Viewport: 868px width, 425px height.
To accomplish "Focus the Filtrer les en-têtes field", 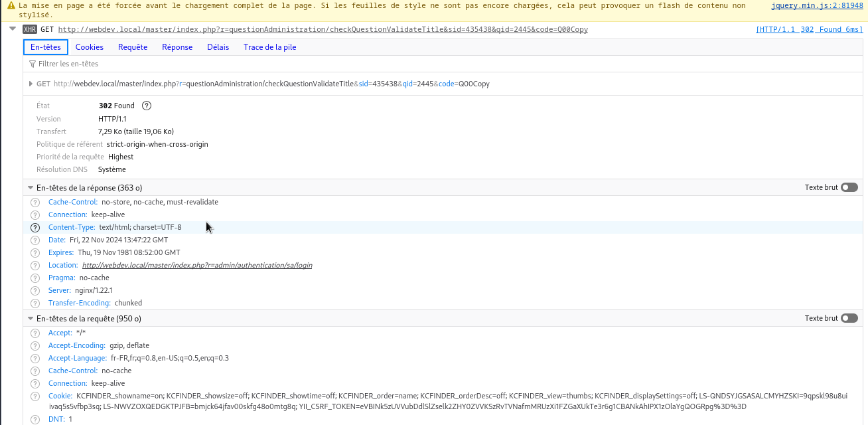I will tap(445, 64).
